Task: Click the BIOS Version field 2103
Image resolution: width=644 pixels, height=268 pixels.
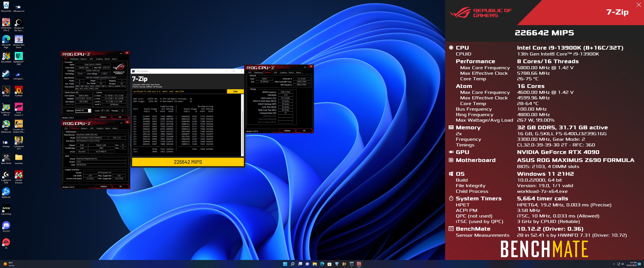Action: [x=101, y=162]
